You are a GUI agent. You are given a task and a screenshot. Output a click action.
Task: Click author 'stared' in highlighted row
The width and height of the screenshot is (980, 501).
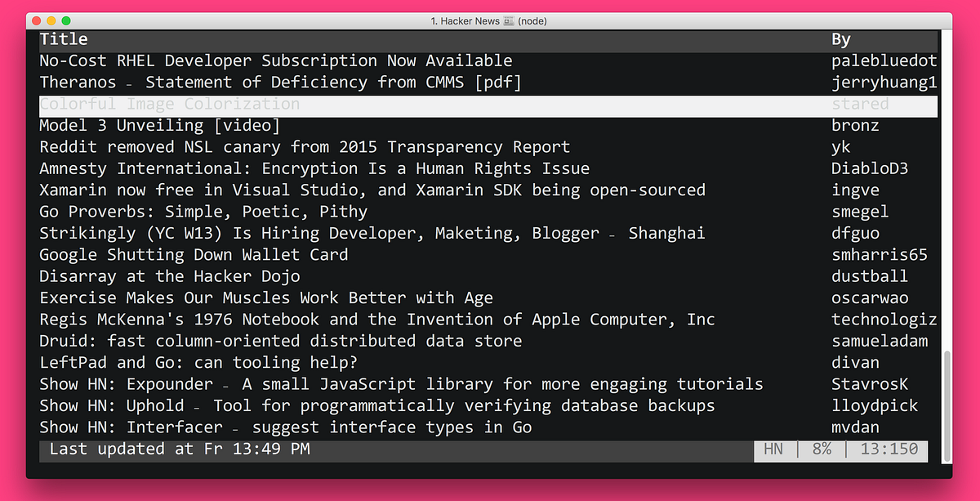860,104
